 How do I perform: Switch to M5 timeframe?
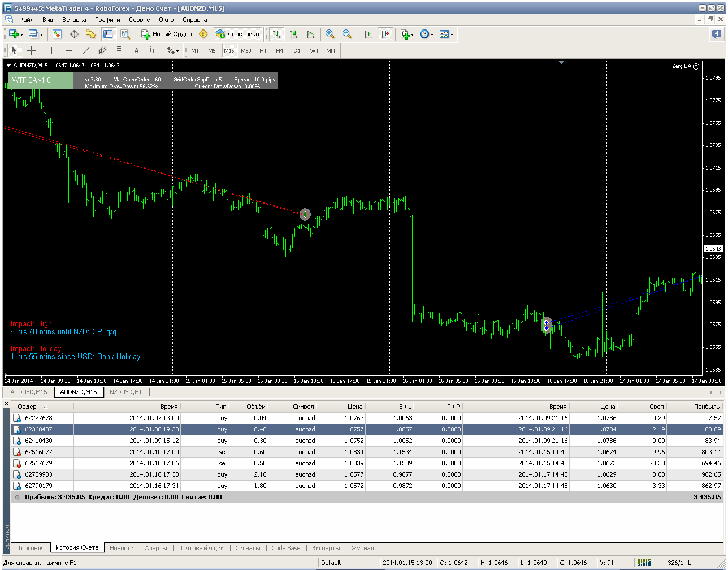[x=212, y=50]
